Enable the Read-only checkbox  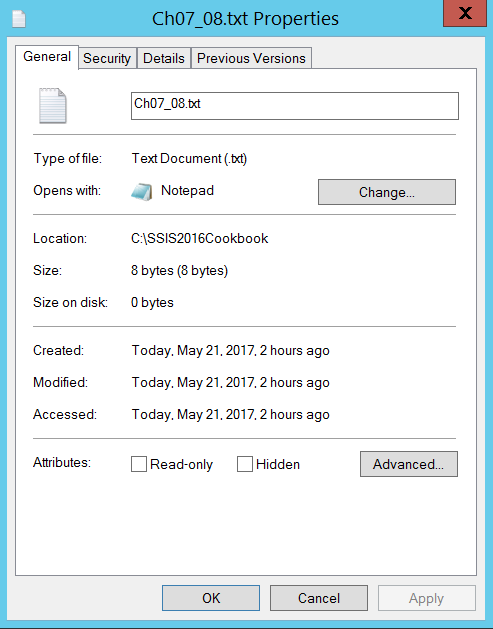(139, 464)
